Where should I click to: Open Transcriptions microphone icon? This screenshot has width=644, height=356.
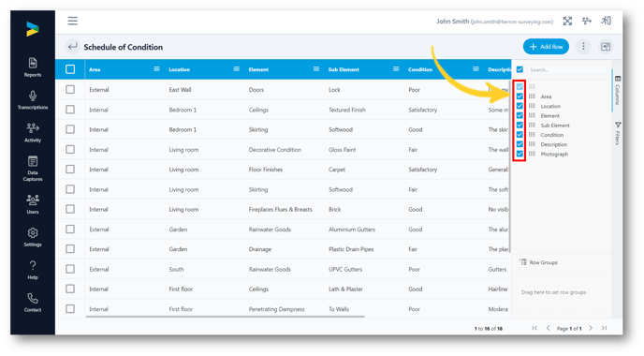[x=33, y=100]
